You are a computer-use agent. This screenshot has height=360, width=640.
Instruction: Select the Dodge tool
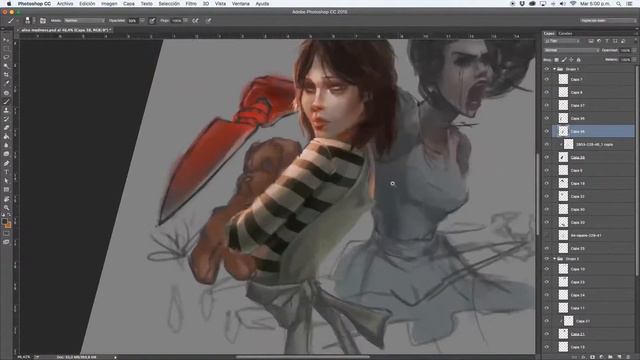pos(6,154)
